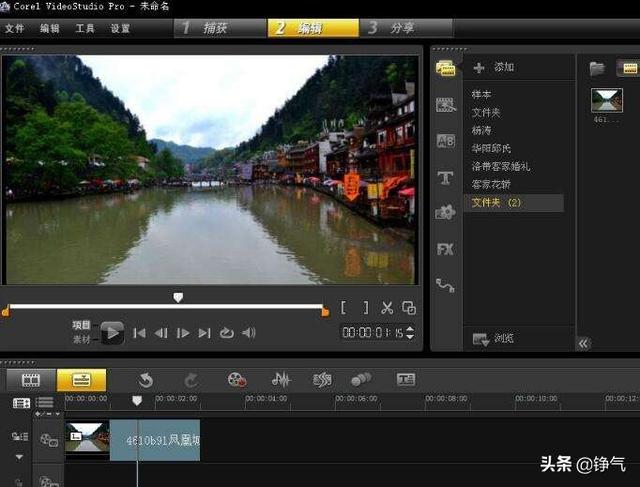Open the Graphic library panel icon
Viewport: 640px width, 487px height.
445,213
